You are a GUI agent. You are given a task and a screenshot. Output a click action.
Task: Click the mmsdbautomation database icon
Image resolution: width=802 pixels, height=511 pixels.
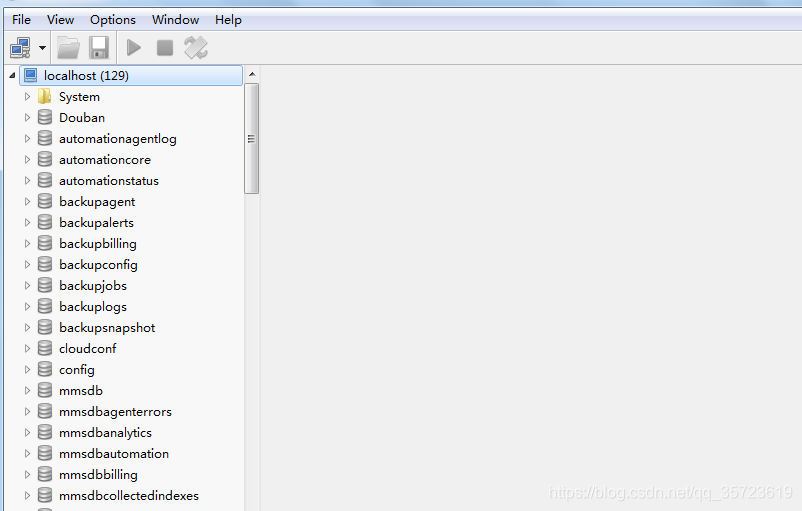pyautogui.click(x=45, y=453)
